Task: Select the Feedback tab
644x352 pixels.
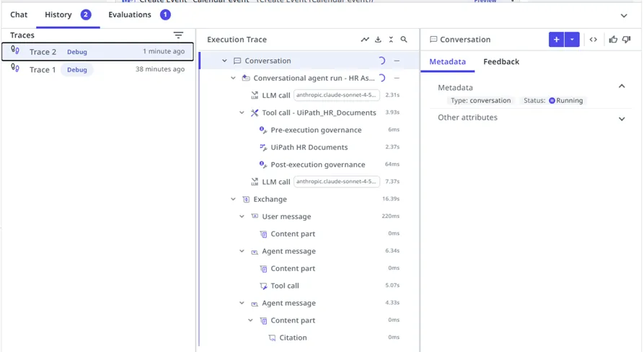Action: point(501,61)
